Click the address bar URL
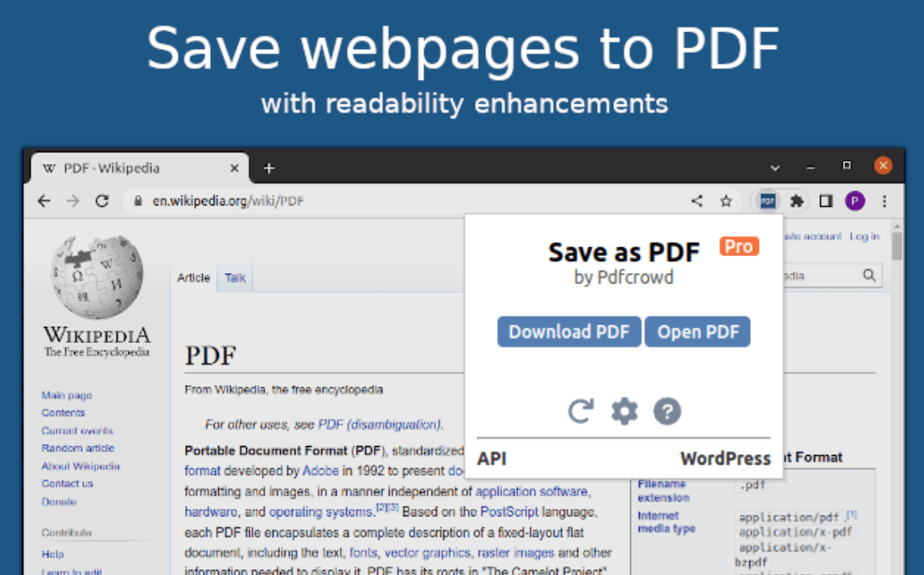Image resolution: width=924 pixels, height=575 pixels. (228, 201)
